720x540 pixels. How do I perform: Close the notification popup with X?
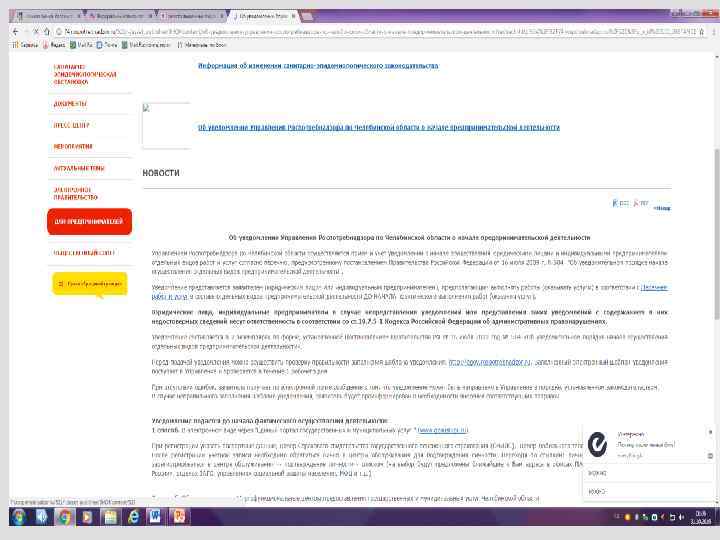point(710,432)
